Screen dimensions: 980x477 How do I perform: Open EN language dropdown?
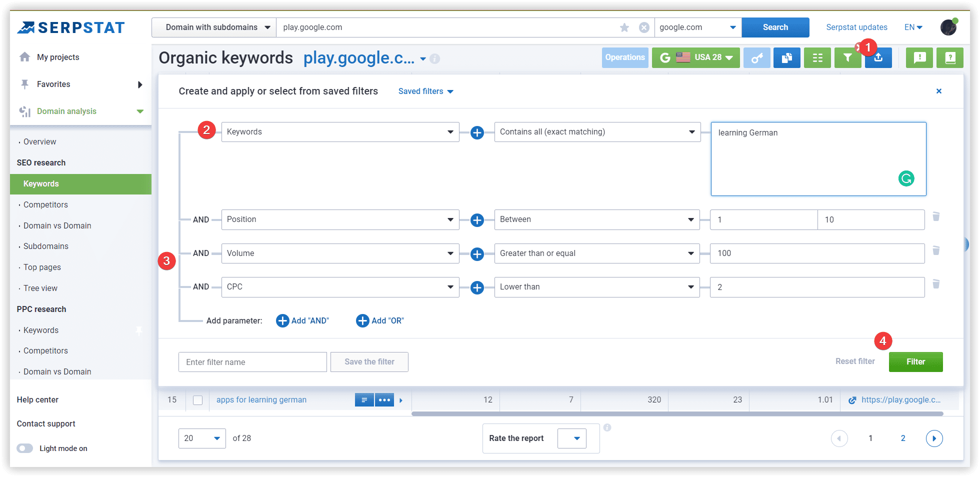click(913, 27)
